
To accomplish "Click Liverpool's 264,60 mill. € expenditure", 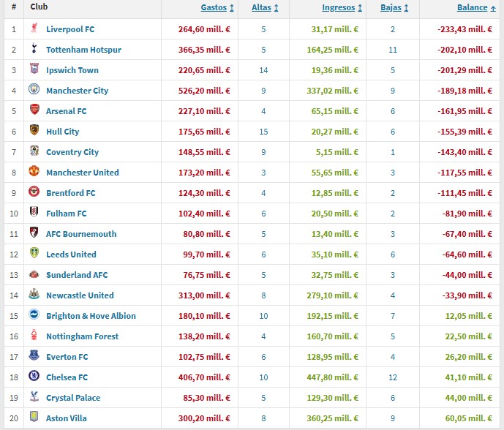I will tap(204, 29).
